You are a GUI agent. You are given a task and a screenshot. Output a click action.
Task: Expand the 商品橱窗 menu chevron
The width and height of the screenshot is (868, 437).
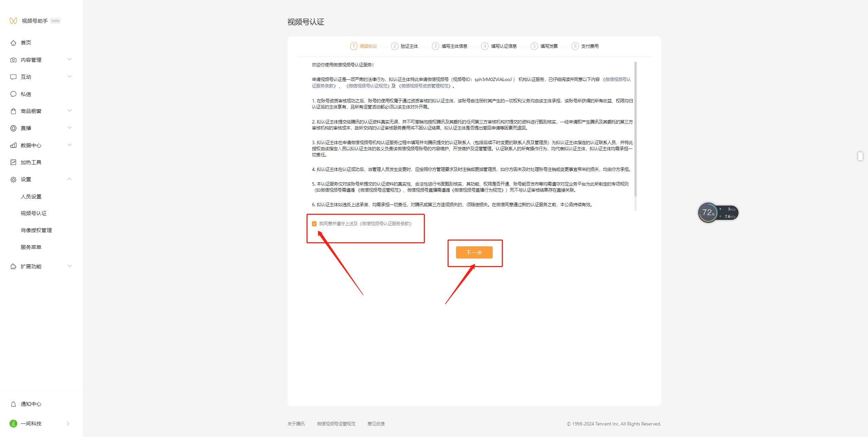tap(70, 111)
